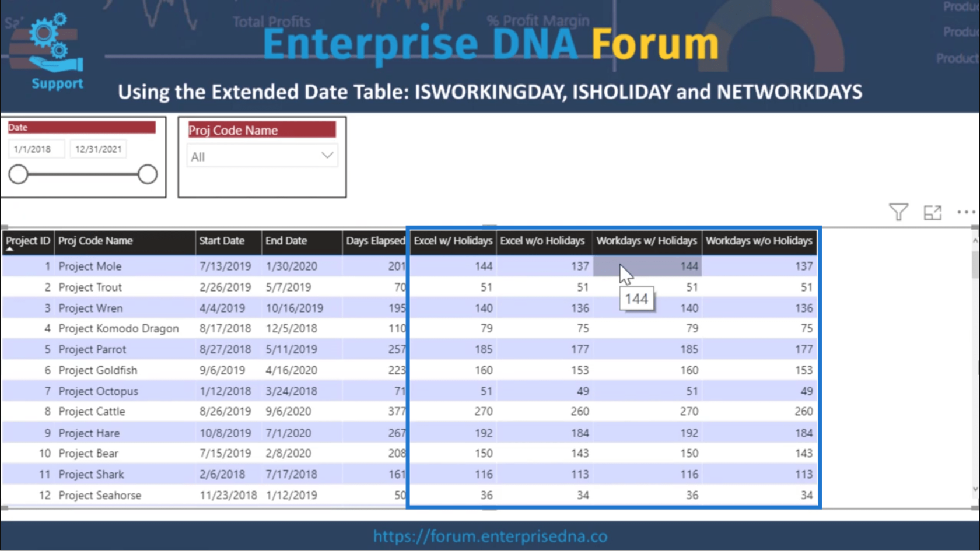Open the more options ellipsis

pyautogui.click(x=966, y=212)
